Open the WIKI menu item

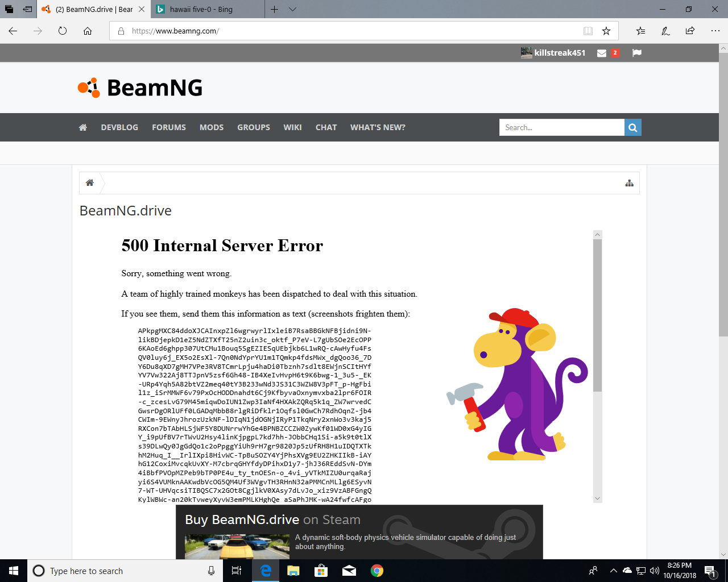[x=292, y=127]
